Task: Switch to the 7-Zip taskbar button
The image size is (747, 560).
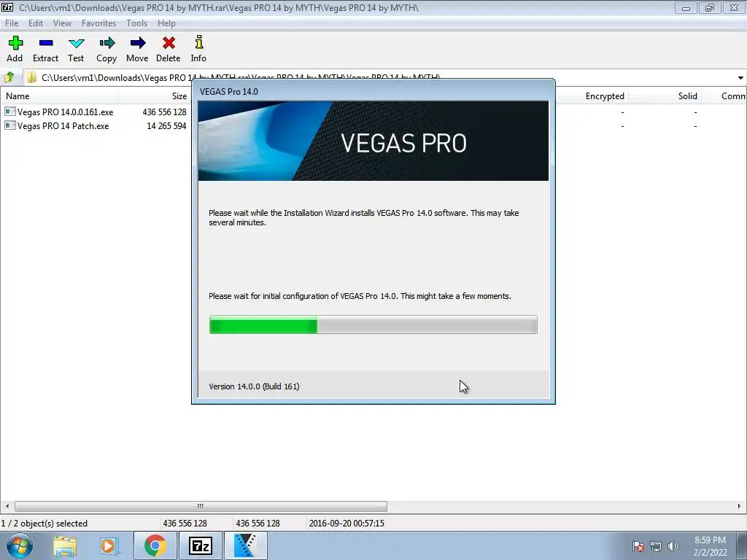Action: (x=200, y=545)
